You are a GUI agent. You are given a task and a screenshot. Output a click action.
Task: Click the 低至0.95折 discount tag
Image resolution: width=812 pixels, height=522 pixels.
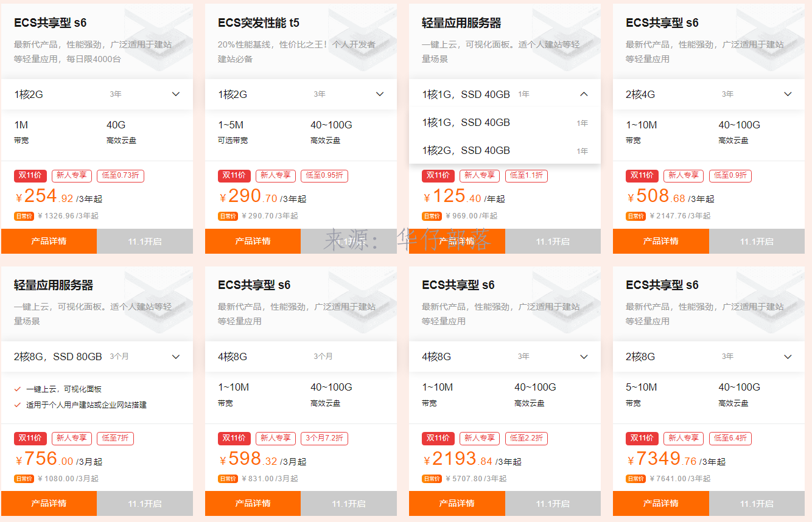324,175
